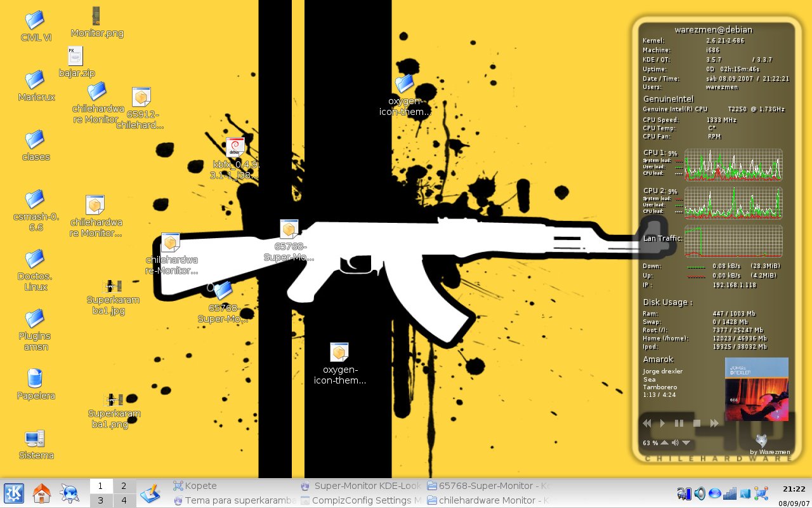Screen dimensions: 812x508
Task: Select virtual desktop 1 in the pager
Action: click(101, 486)
